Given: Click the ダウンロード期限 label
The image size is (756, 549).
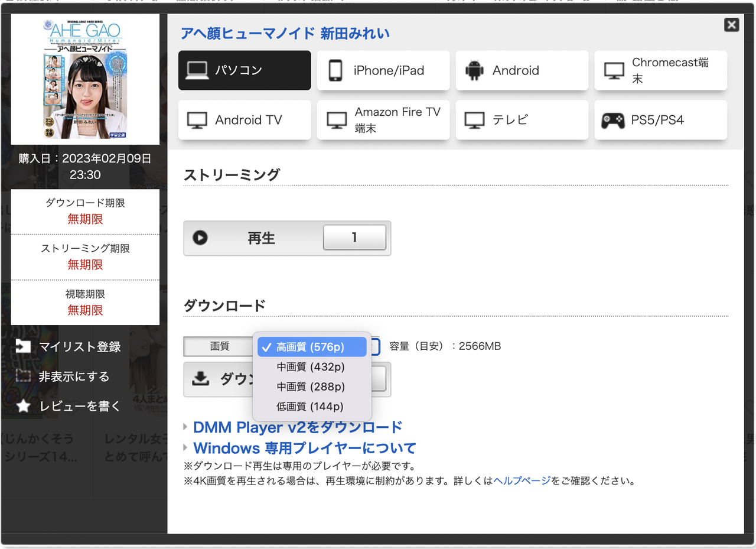Looking at the screenshot, I should click(85, 203).
